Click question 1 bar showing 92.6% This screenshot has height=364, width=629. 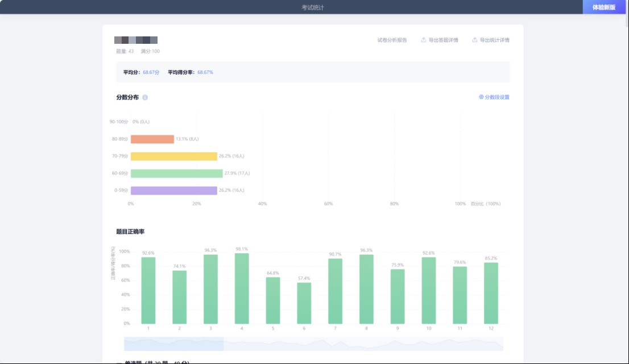(x=148, y=291)
